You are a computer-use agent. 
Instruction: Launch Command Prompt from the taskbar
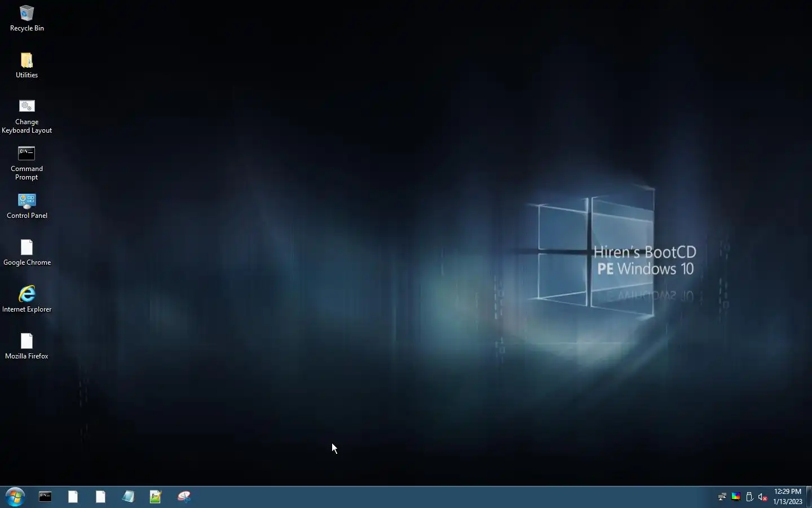45,497
